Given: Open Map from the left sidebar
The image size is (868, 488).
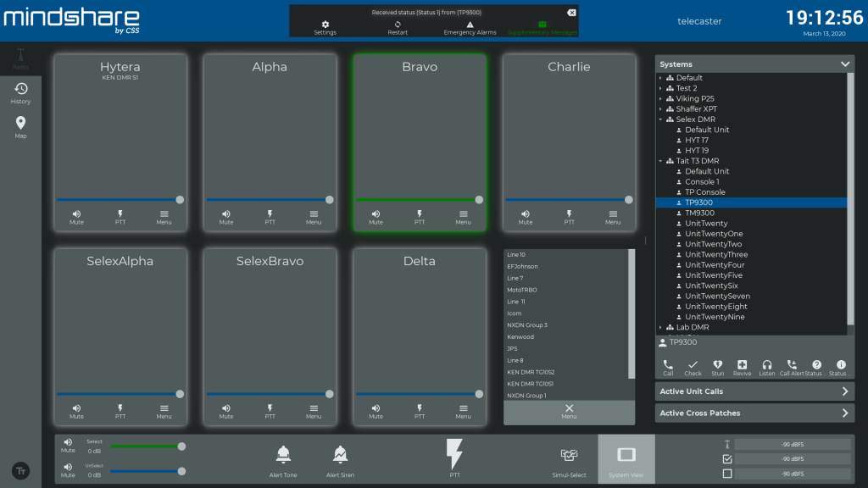Looking at the screenshot, I should (x=20, y=124).
